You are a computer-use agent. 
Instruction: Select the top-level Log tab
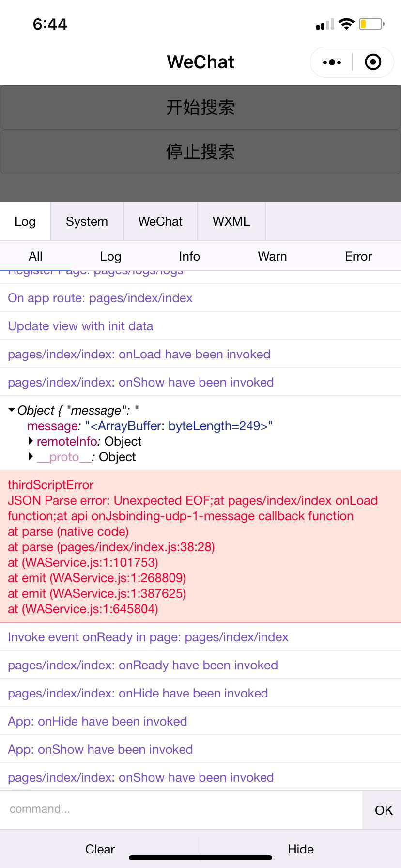(25, 222)
